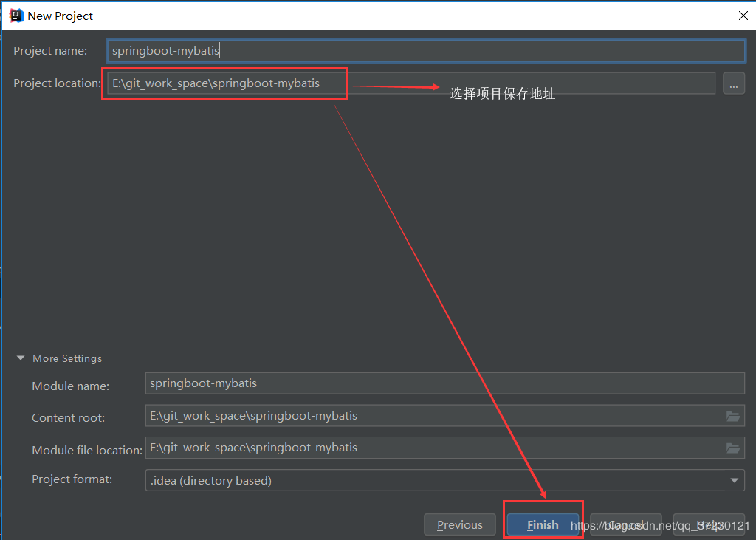The image size is (756, 540).
Task: Go back with the Previous button
Action: (459, 524)
